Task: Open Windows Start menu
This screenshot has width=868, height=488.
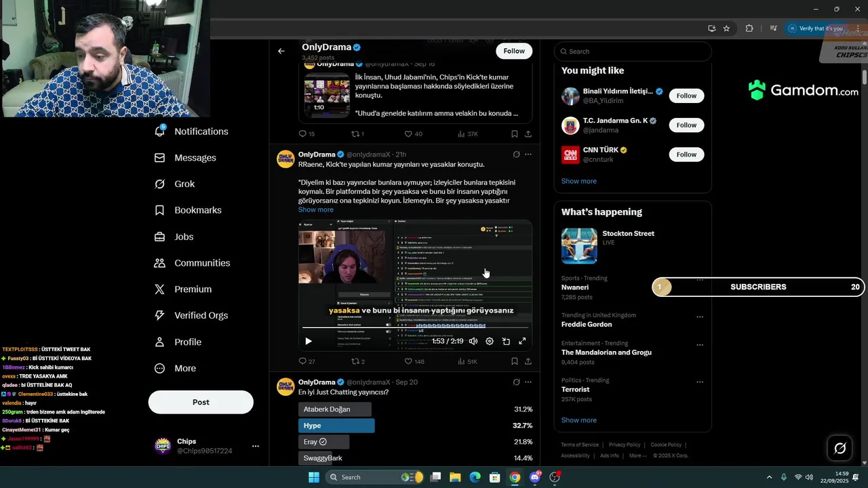Action: 314,477
